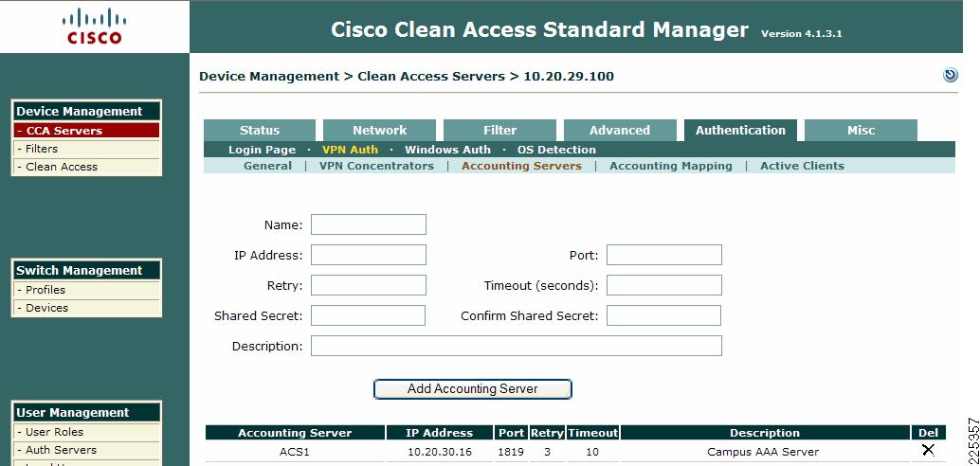
Task: Open Clean Access in sidebar
Action: 86,167
